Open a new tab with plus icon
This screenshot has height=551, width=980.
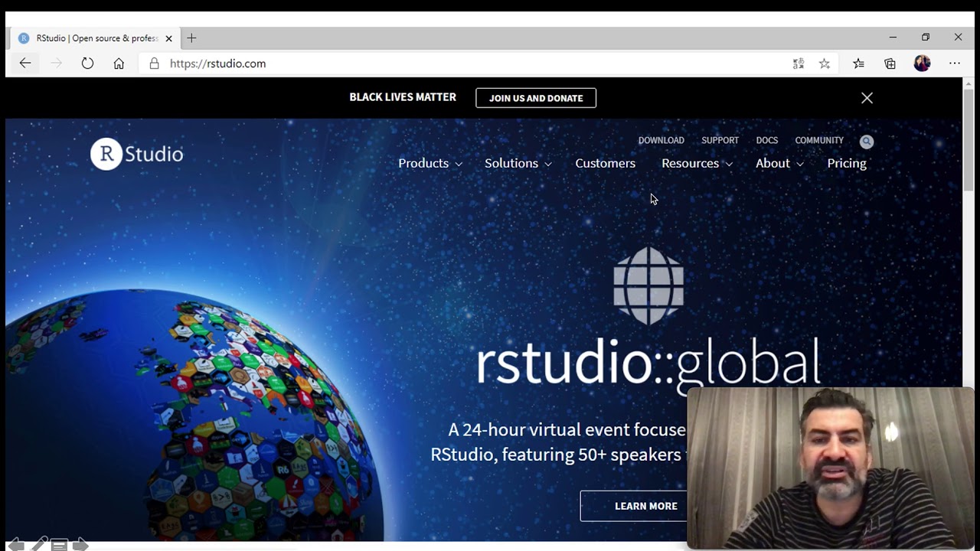(x=191, y=37)
